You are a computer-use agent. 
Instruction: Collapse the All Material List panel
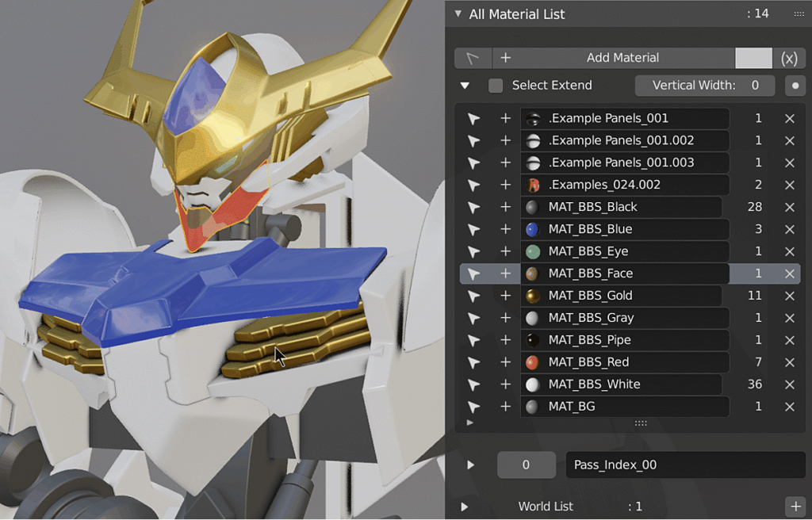point(458,14)
